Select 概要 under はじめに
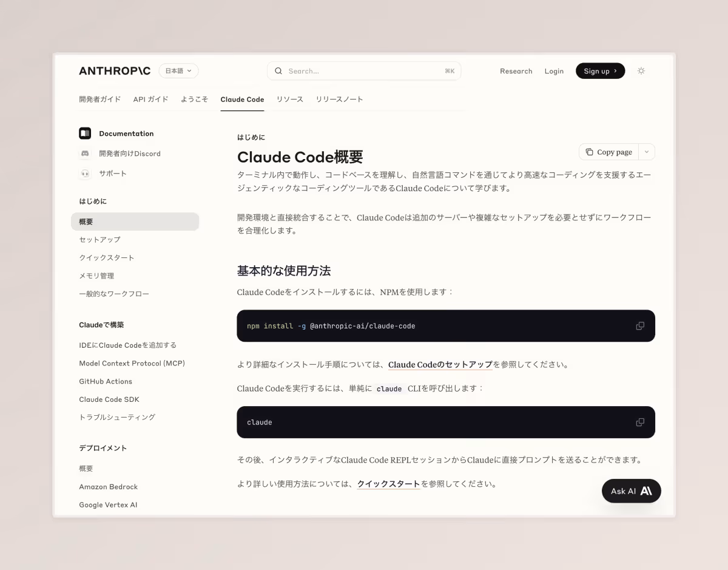 pos(135,222)
